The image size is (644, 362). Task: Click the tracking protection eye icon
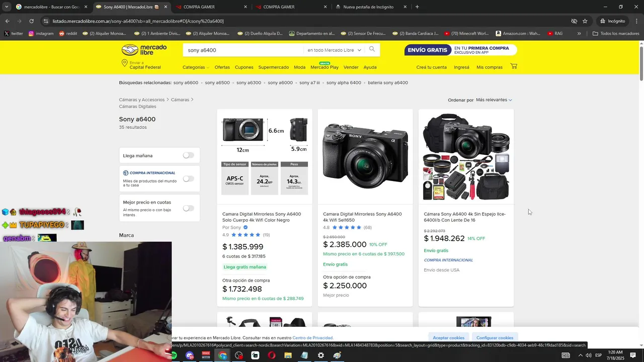tap(574, 21)
